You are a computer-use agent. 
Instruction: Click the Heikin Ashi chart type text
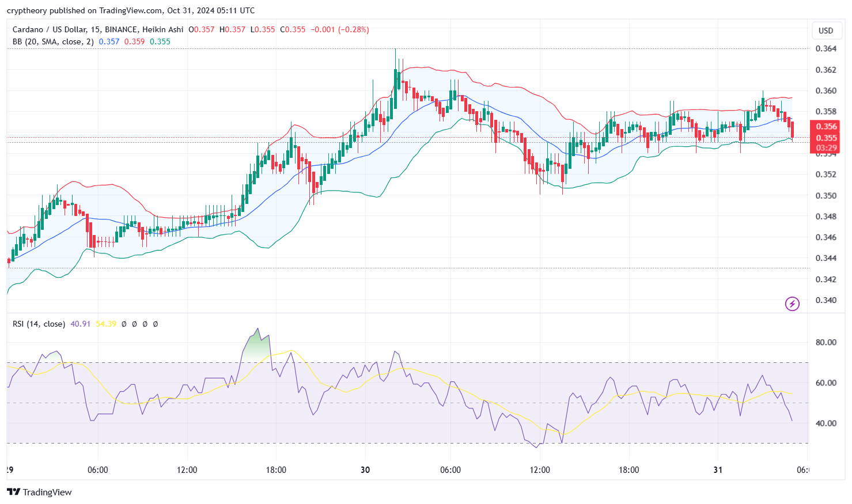[163, 29]
